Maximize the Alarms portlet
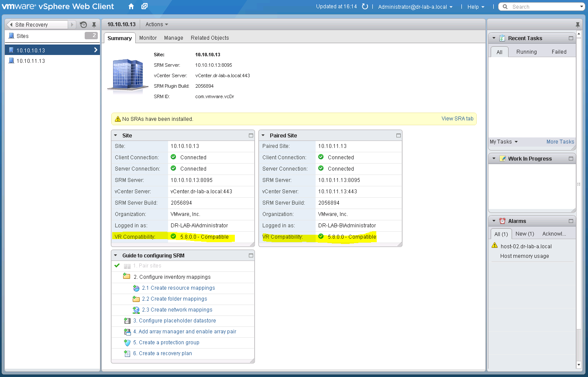The image size is (588, 377). click(571, 221)
